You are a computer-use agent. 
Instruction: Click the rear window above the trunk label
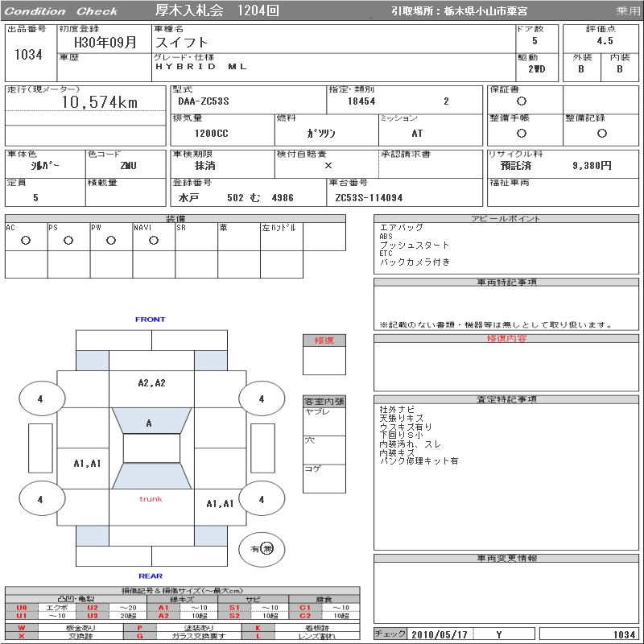pos(150,476)
